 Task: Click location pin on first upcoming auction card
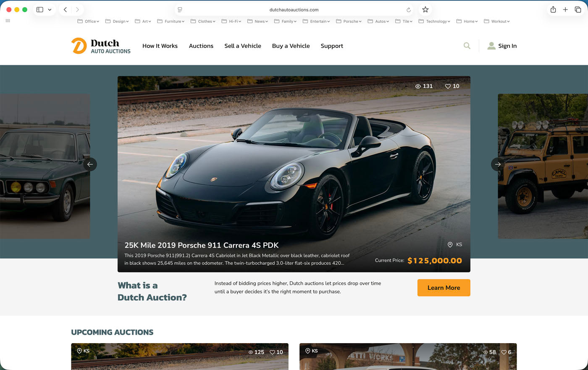coord(79,351)
